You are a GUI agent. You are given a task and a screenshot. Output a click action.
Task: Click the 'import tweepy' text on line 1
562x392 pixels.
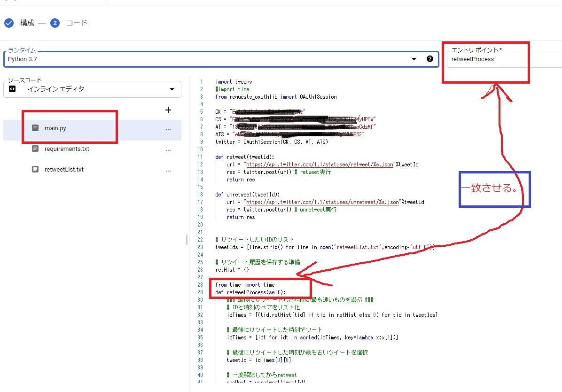click(234, 82)
